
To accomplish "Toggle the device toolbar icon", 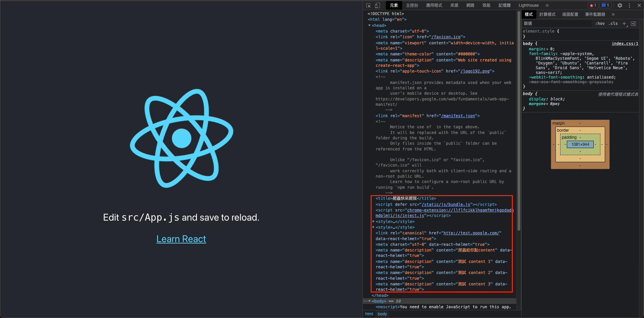I will tap(377, 5).
